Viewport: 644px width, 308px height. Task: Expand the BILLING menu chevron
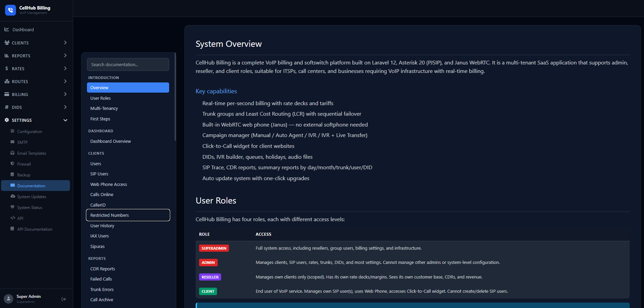[x=65, y=94]
